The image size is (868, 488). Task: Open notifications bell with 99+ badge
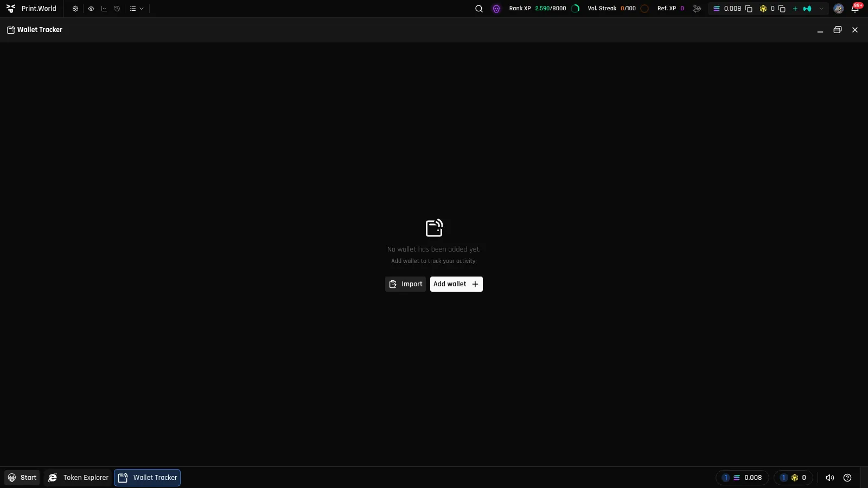[856, 8]
